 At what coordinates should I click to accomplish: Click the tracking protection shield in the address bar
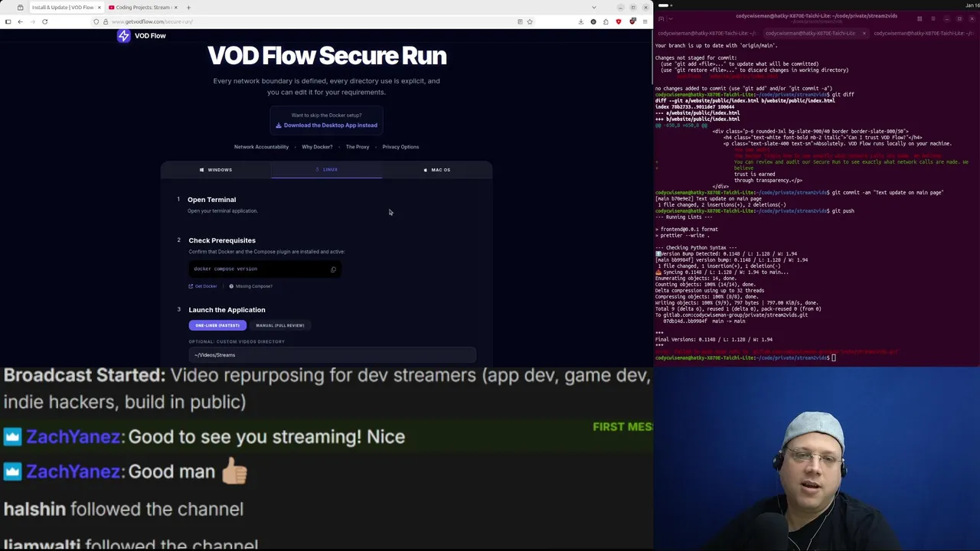click(x=96, y=21)
